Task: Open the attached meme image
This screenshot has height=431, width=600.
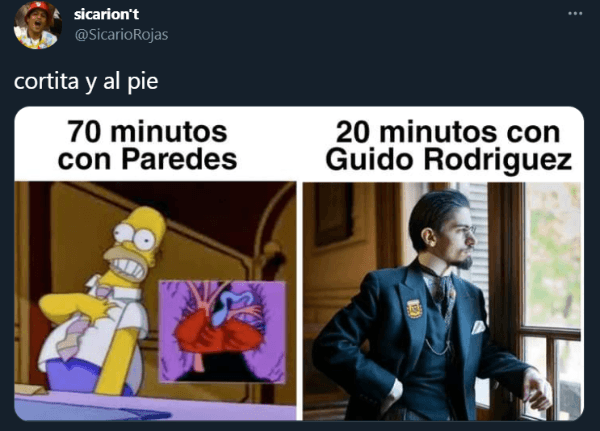Action: (x=299, y=263)
